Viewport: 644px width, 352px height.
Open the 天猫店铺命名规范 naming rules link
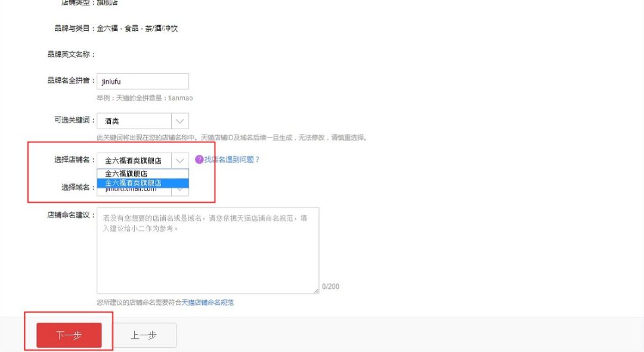click(208, 303)
